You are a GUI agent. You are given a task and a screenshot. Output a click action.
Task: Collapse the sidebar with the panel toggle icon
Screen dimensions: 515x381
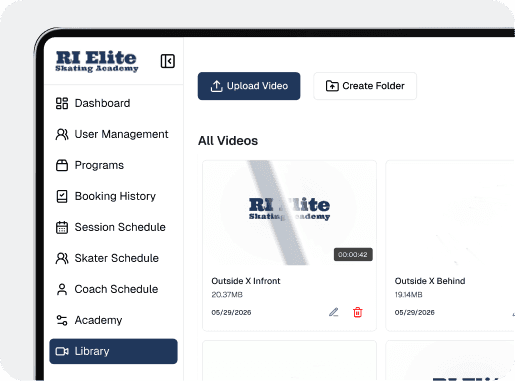click(167, 61)
